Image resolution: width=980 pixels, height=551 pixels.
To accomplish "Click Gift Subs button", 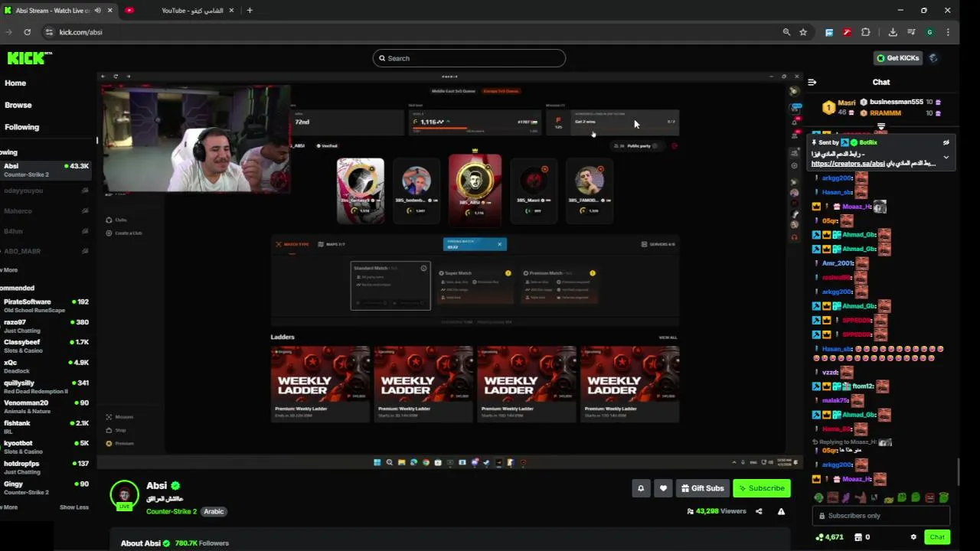I will point(703,488).
